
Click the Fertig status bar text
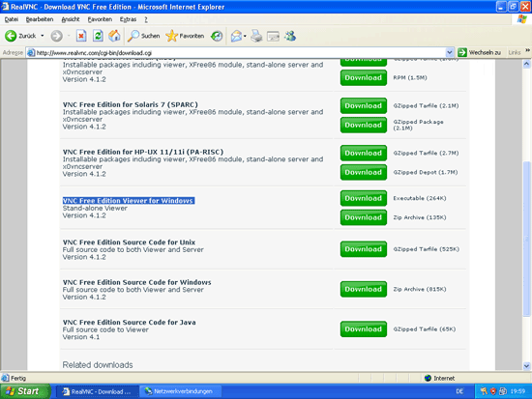click(x=18, y=378)
